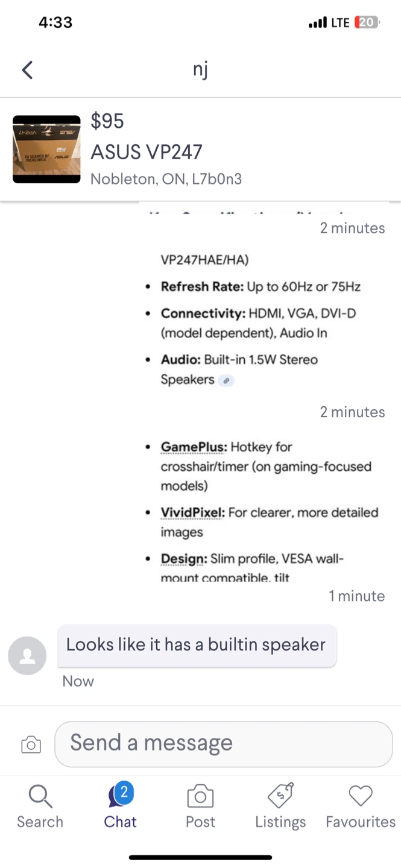Tap the chat title "nj"
Screen dimensions: 401x868
coord(200,69)
